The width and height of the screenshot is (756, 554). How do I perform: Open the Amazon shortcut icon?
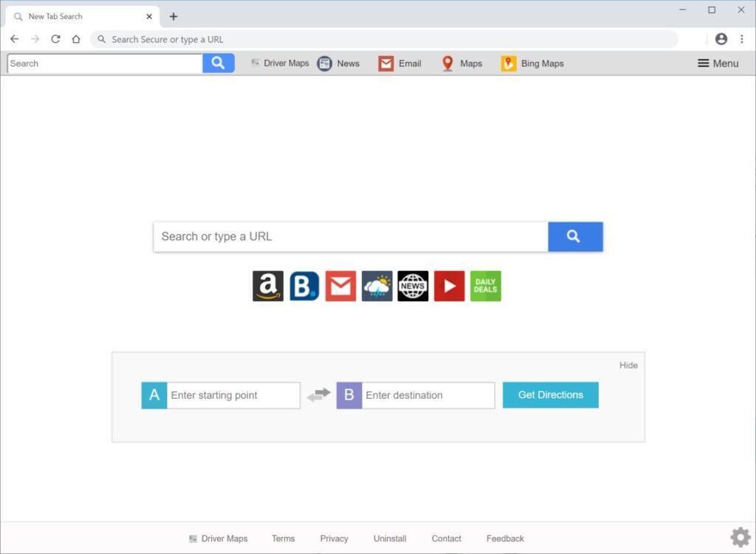coord(267,286)
